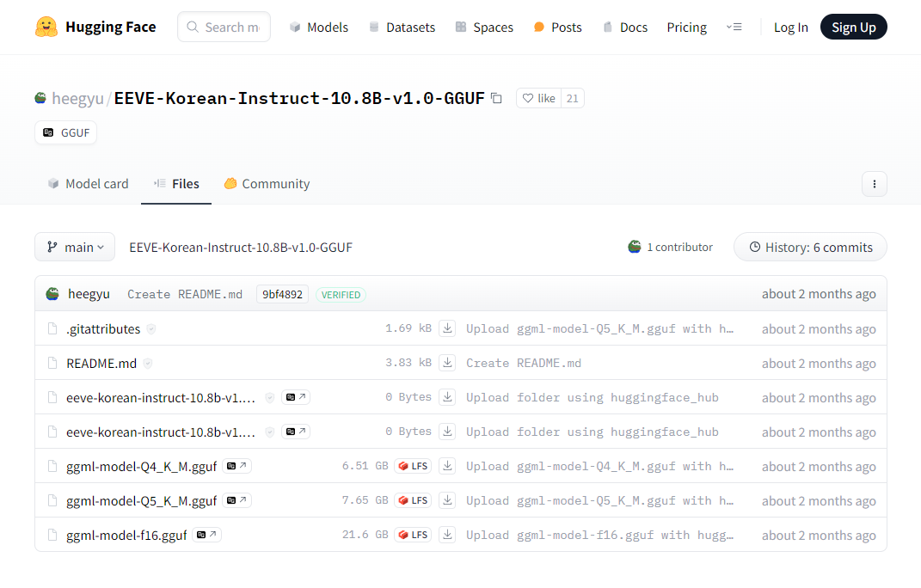Open the Datasets page

[402, 27]
